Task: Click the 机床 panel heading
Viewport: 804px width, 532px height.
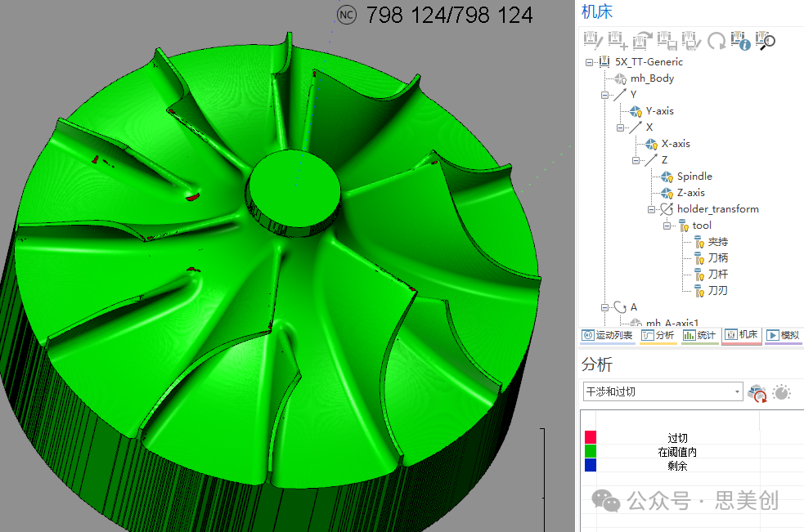Action: point(597,11)
